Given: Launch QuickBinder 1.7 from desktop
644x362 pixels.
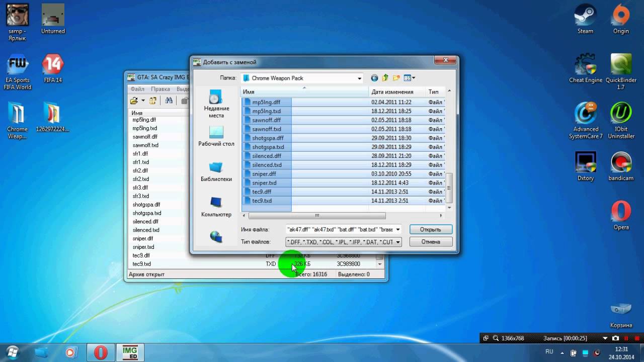Looking at the screenshot, I should (621, 72).
